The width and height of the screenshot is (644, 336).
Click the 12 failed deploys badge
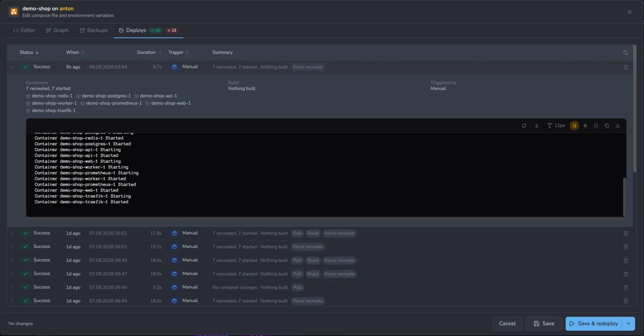(172, 30)
